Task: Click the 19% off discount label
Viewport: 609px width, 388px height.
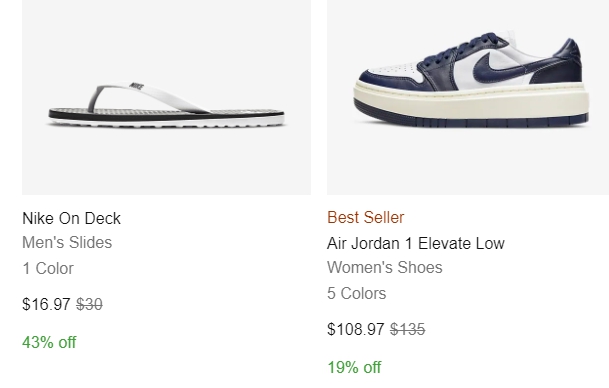Action: [x=354, y=367]
